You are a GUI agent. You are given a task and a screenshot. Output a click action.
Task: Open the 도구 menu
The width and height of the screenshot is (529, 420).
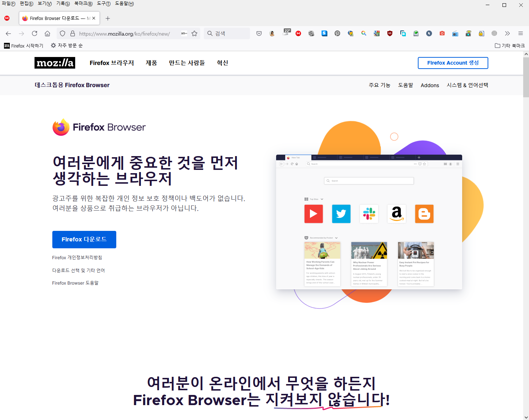pos(104,4)
